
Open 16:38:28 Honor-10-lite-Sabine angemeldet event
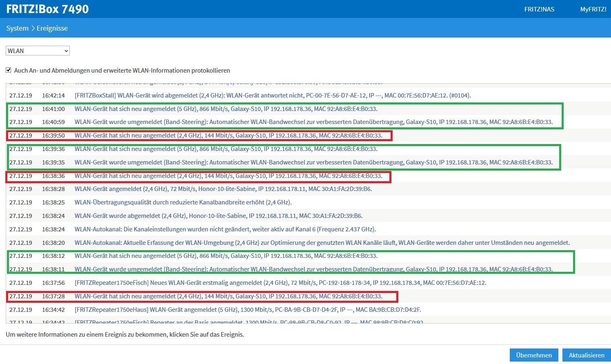[223, 189]
